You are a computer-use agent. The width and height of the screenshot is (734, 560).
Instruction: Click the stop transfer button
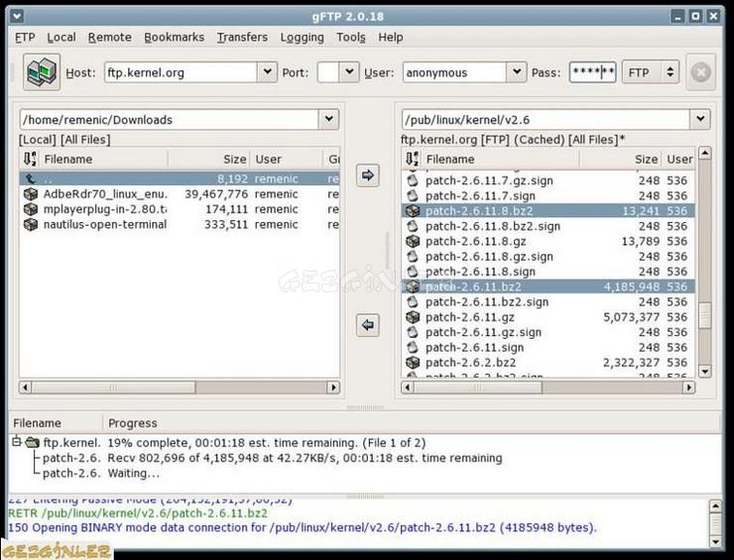click(x=700, y=72)
